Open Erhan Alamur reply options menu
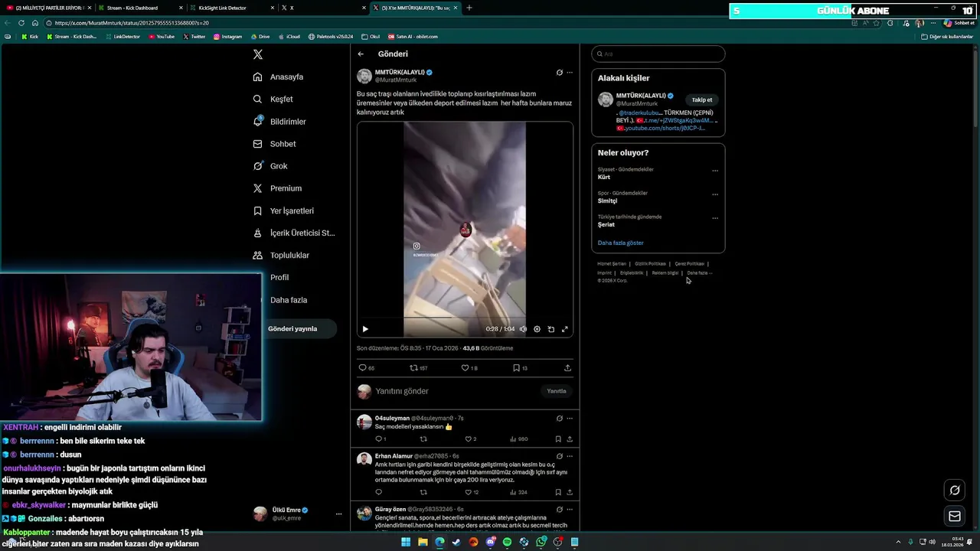Image resolution: width=980 pixels, height=551 pixels. (570, 456)
